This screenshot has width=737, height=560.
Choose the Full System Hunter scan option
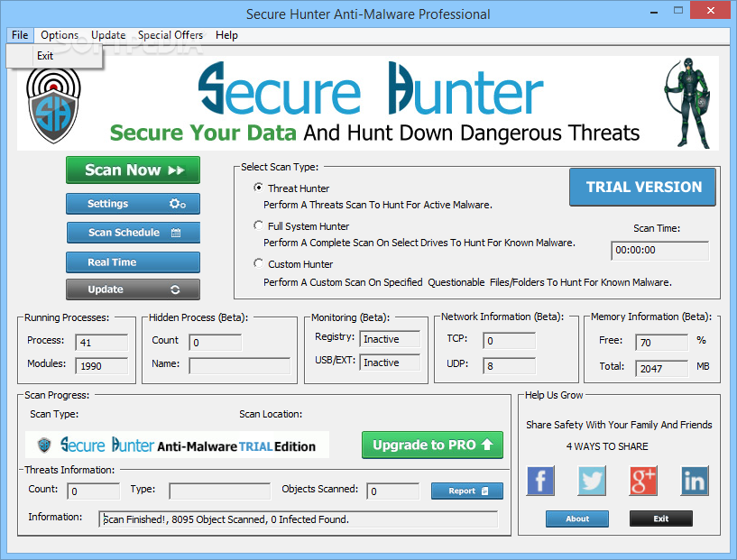pyautogui.click(x=259, y=225)
